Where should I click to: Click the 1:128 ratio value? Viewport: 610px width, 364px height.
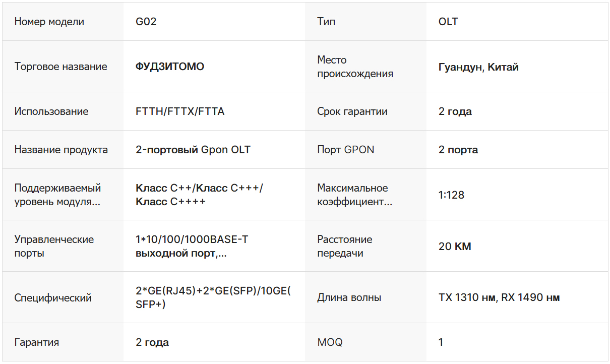[x=451, y=195]
